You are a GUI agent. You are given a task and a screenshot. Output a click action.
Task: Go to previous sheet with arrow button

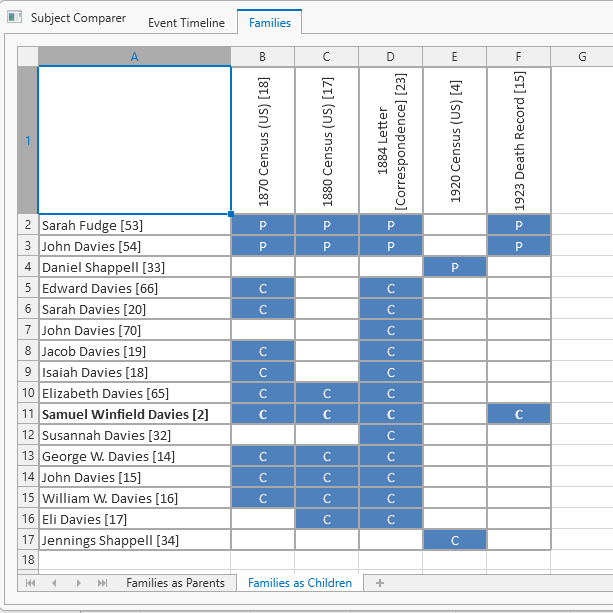point(54,583)
